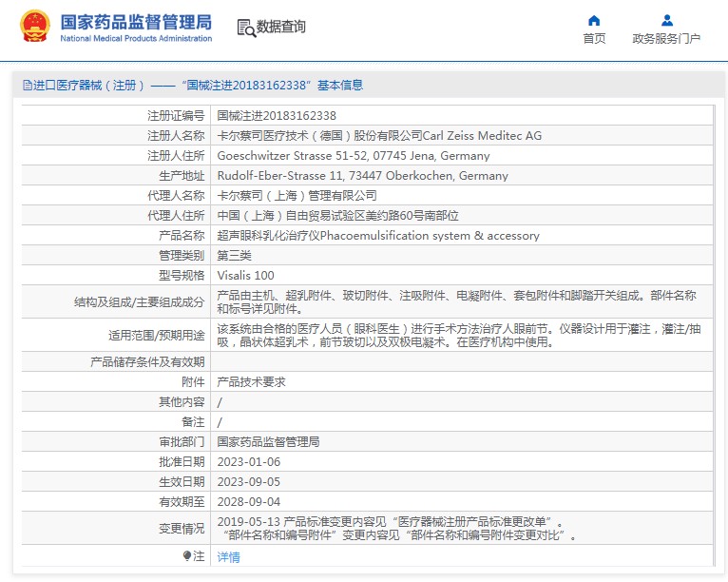Click the 产品技术要求 attachment value
The height and width of the screenshot is (582, 728).
tap(251, 381)
